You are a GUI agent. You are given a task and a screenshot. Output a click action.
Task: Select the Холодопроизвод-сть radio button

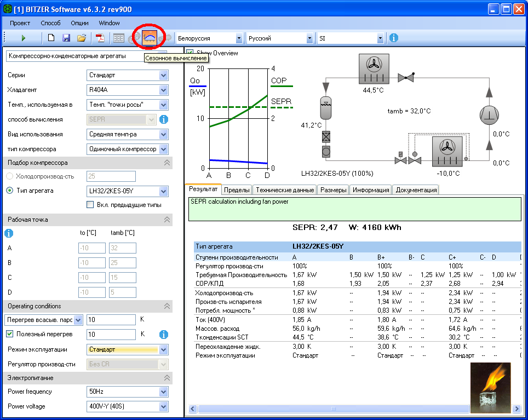point(10,176)
